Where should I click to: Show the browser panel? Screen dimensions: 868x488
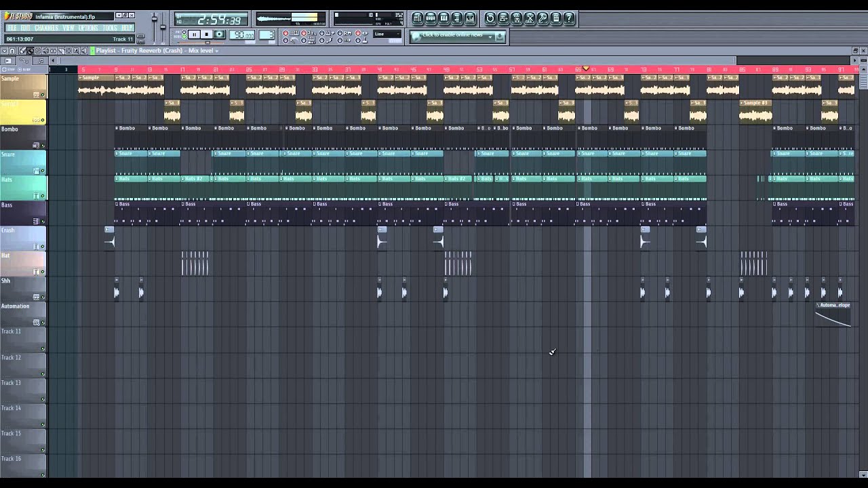point(457,18)
